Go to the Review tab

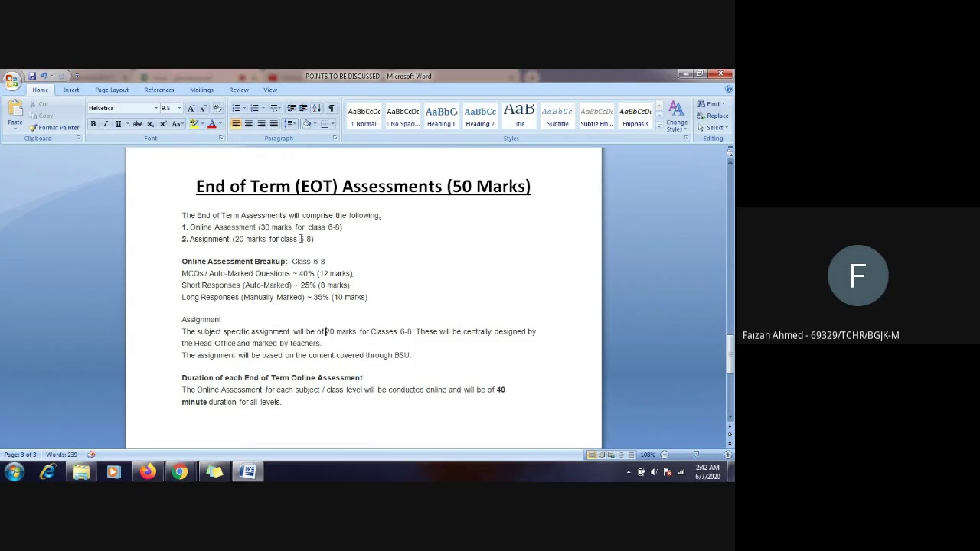(239, 90)
